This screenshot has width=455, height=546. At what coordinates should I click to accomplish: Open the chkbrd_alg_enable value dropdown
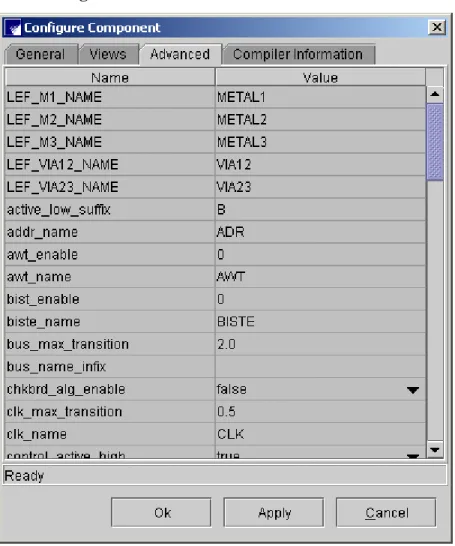tap(413, 390)
